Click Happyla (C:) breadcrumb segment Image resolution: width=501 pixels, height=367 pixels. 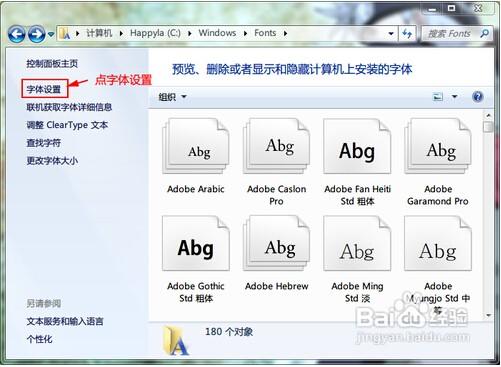tap(155, 33)
